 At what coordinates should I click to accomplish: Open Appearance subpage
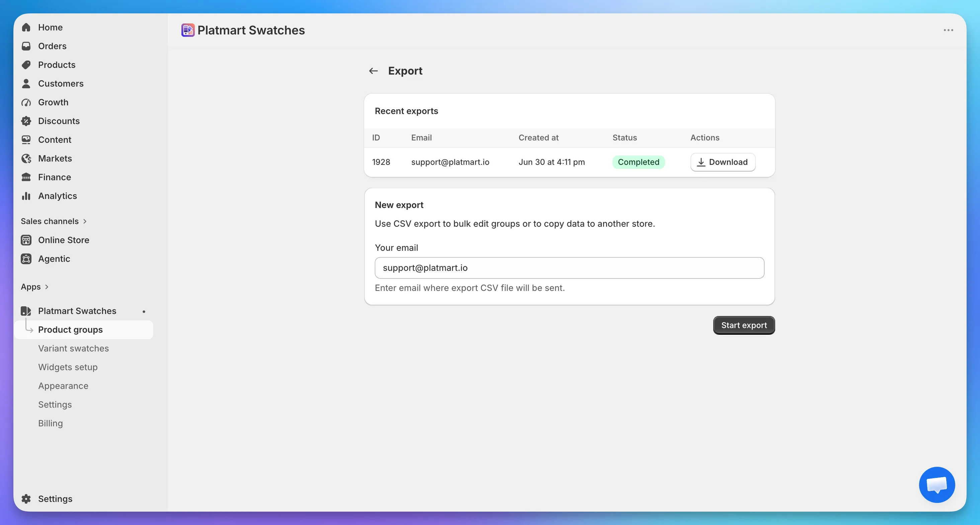coord(63,386)
